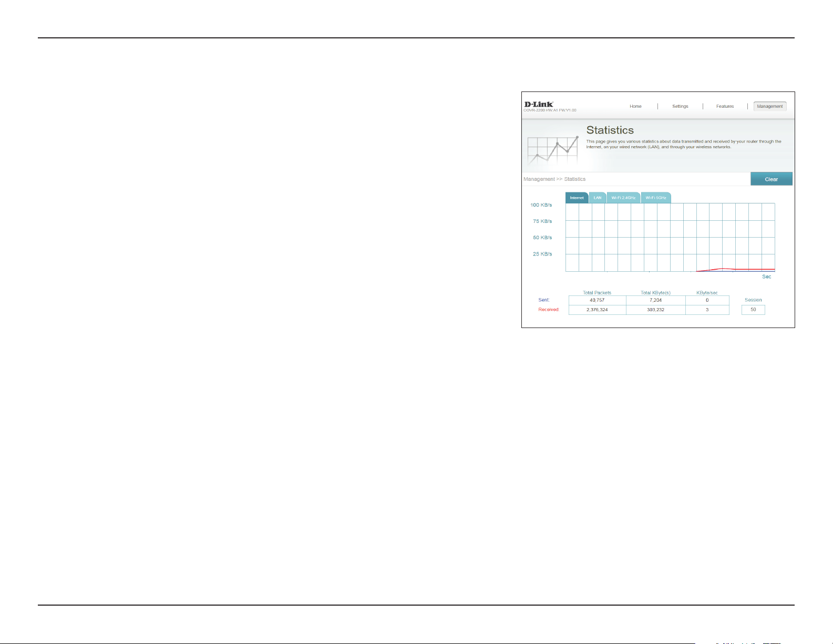Switch to the LAN tab
The height and width of the screenshot is (644, 833).
point(598,198)
